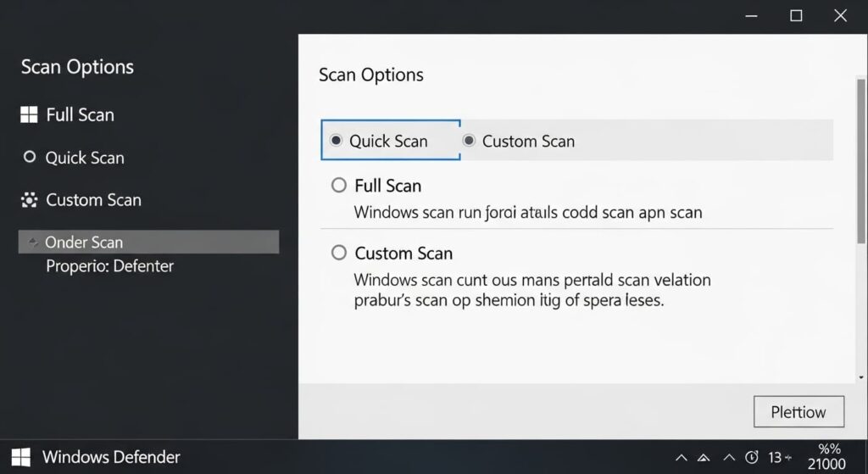
Task: Click the clock icon in system tray
Action: 751,457
